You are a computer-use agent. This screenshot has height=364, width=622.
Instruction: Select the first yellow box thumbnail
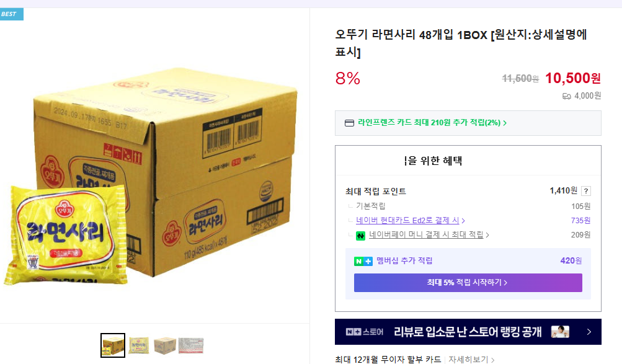pos(113,345)
